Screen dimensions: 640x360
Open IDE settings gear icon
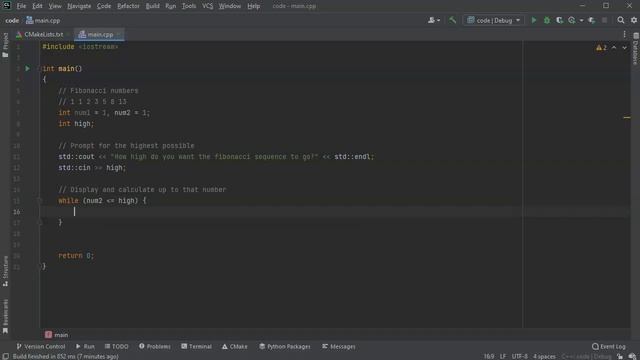(633, 20)
